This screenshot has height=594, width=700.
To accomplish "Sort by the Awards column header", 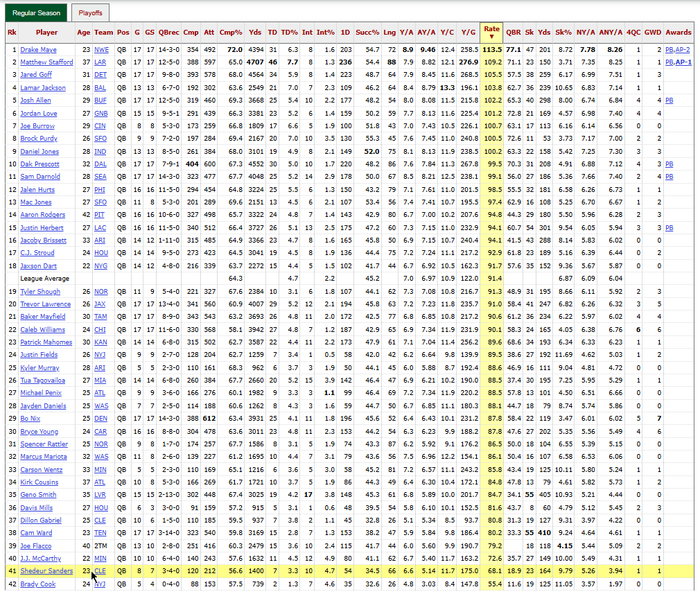I will (x=678, y=32).
